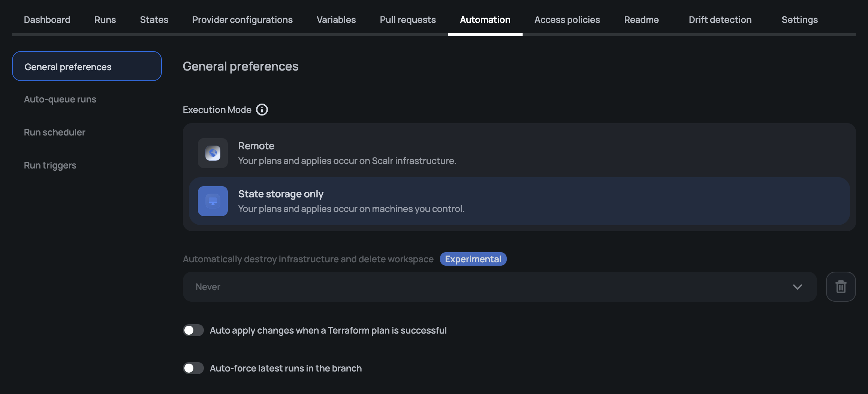Enable Auto-force latest runs in the branch

[193, 368]
